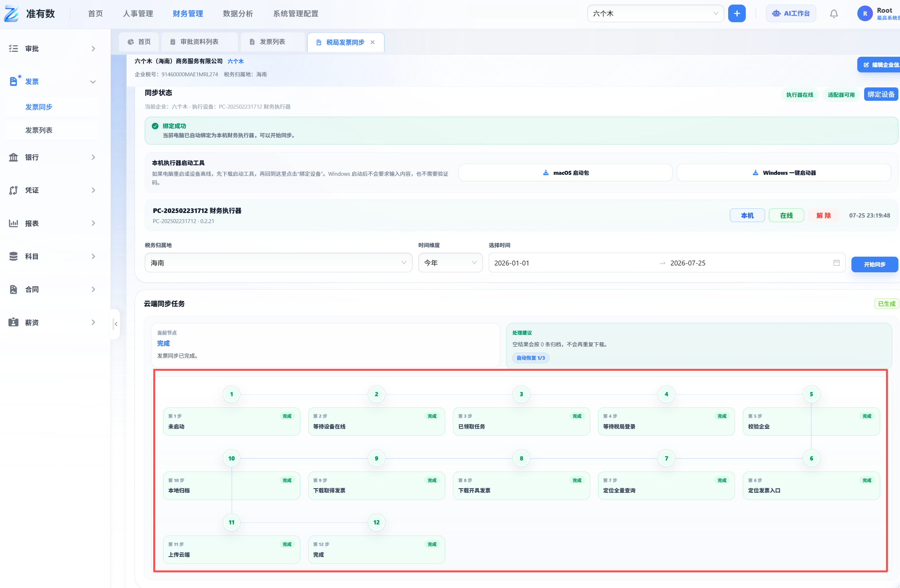
Task: Click the 科目 database icon
Action: point(13,256)
